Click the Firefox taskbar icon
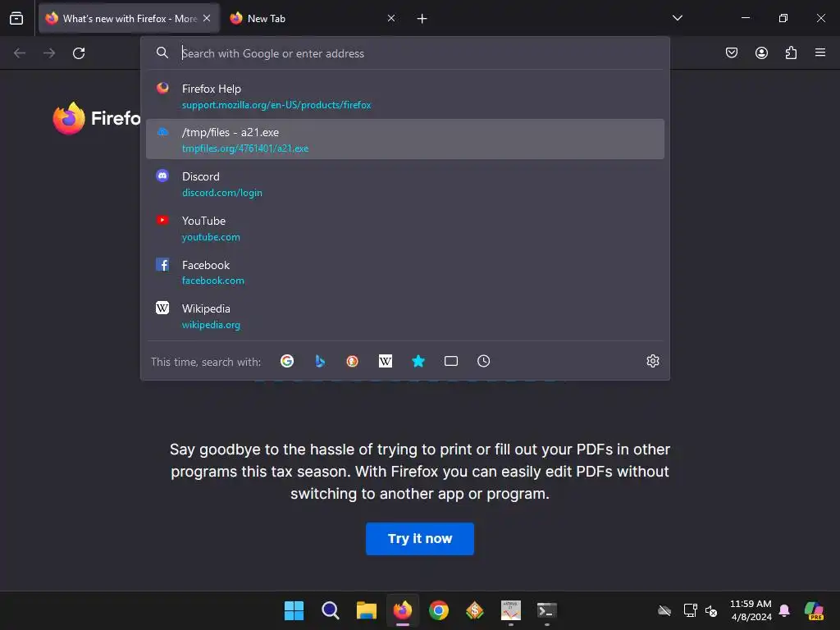Image resolution: width=840 pixels, height=630 pixels. click(402, 610)
